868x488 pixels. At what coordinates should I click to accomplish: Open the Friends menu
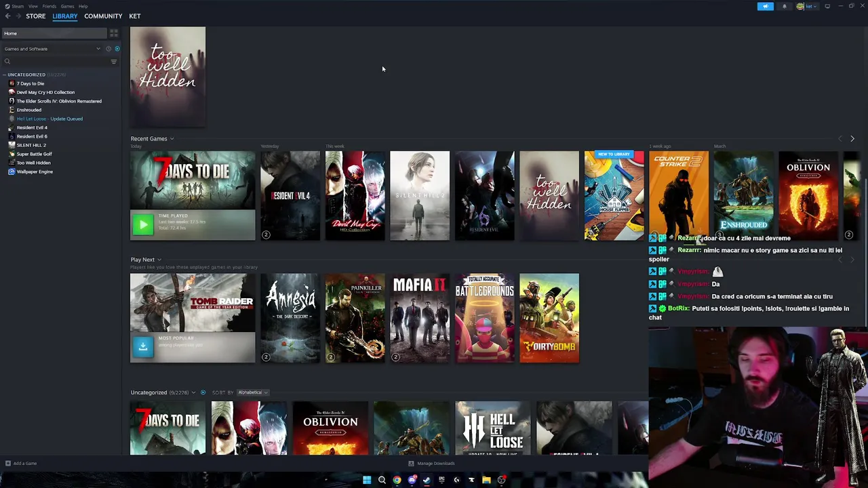click(x=49, y=6)
